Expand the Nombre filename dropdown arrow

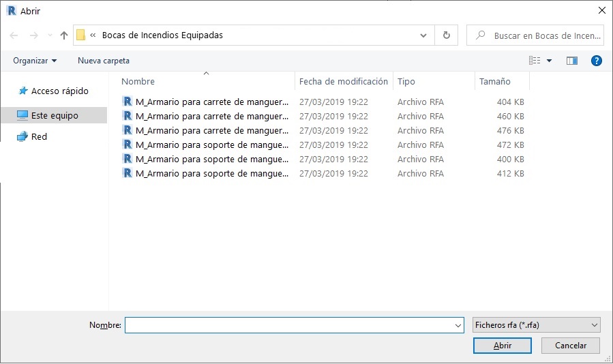coord(458,326)
